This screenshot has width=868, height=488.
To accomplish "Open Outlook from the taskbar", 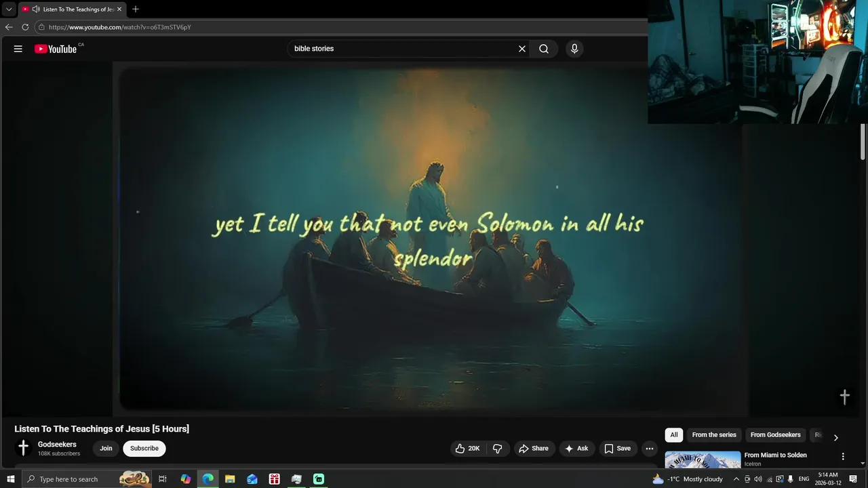I will (252, 479).
